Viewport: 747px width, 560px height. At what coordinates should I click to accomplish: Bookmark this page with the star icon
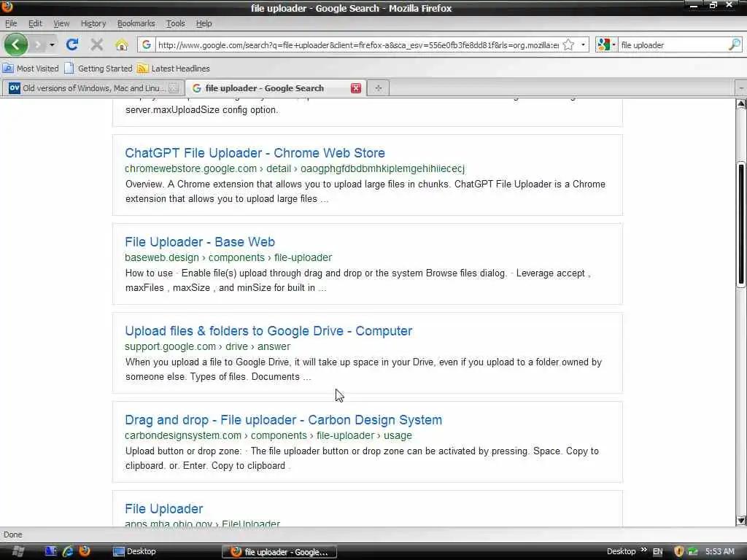568,44
